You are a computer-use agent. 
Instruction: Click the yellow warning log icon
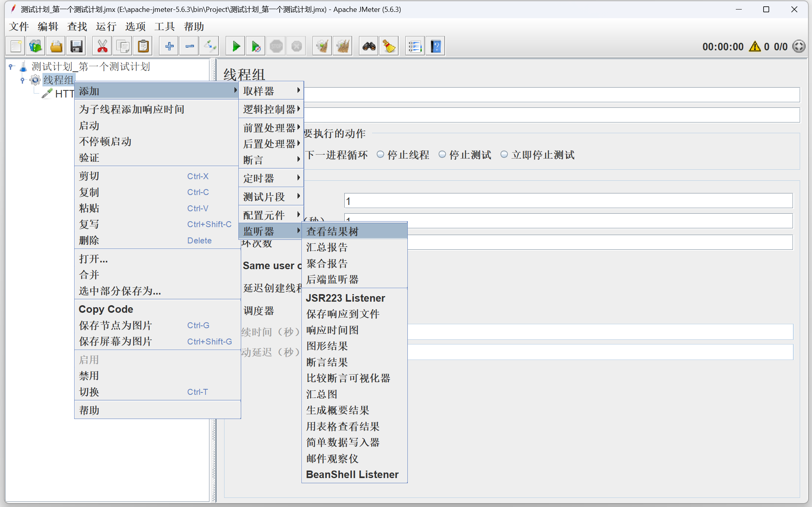click(x=755, y=46)
